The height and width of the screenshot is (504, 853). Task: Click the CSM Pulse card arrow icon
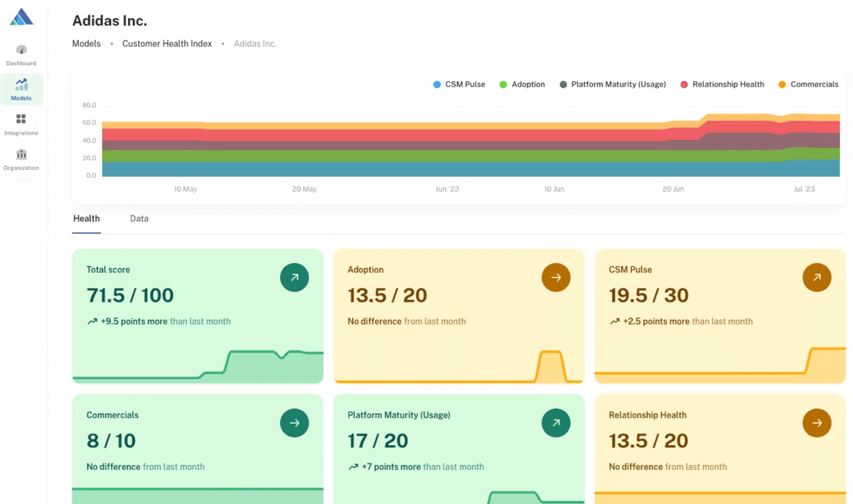(x=817, y=277)
